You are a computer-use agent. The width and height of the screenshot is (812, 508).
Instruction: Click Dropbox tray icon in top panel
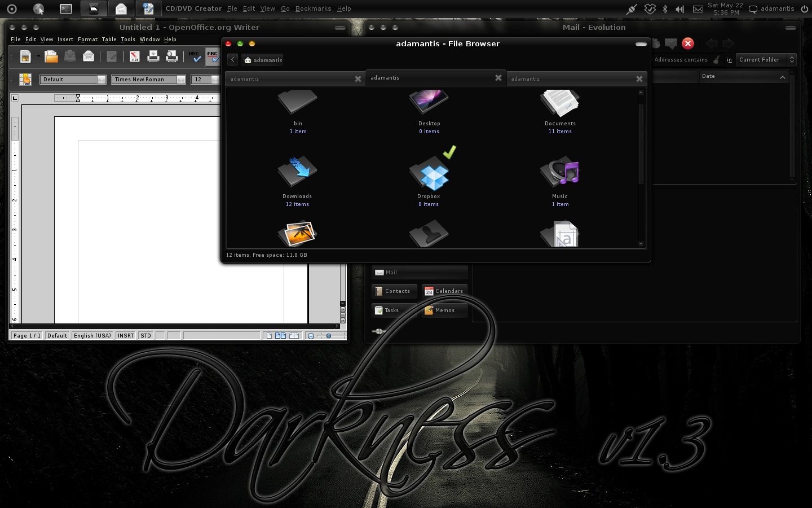(650, 8)
